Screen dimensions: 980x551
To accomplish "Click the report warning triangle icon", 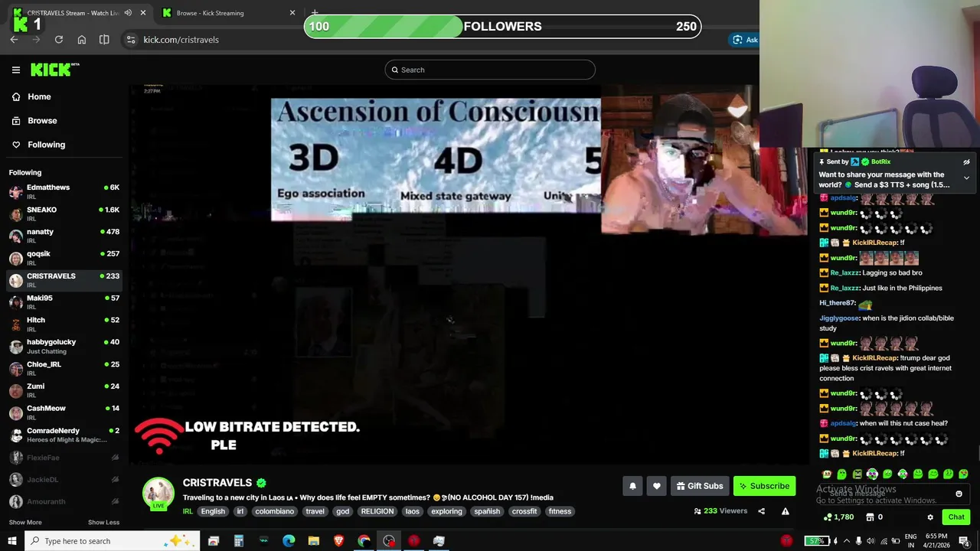I will [785, 511].
